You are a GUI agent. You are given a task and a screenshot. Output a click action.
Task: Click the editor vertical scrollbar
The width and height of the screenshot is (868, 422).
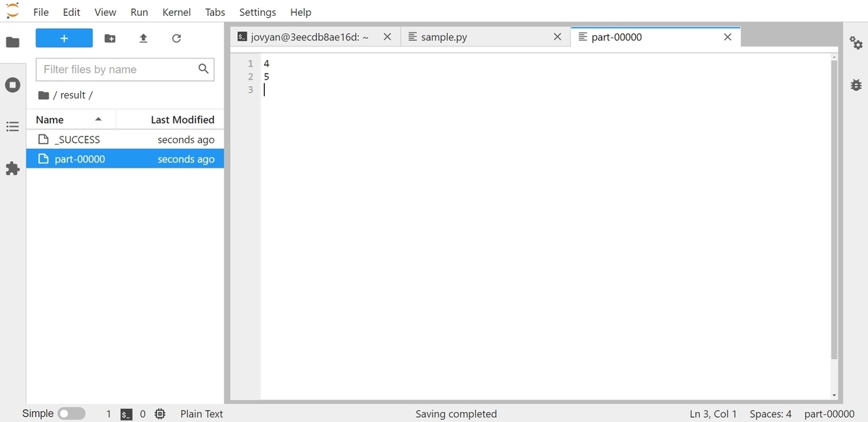(x=834, y=210)
